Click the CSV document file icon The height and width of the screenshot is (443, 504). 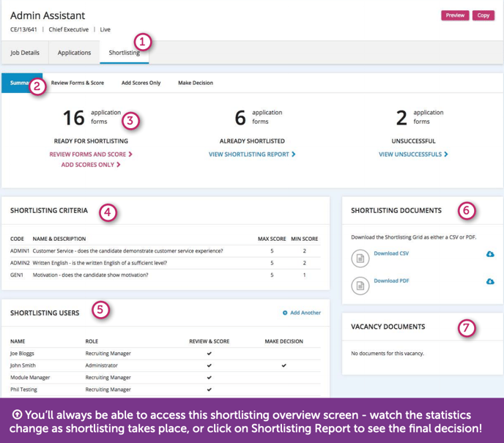coord(360,258)
